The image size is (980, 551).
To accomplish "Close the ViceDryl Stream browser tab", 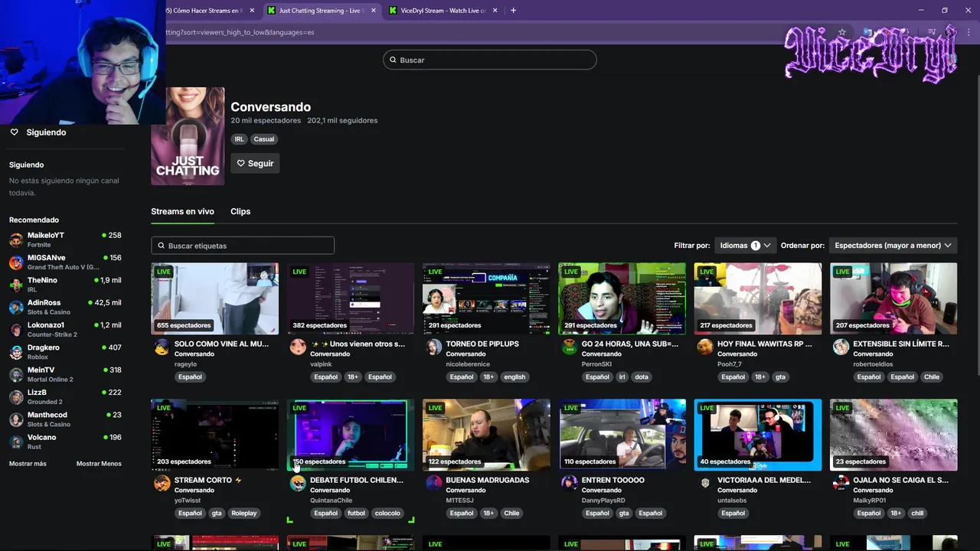I will 495,11.
